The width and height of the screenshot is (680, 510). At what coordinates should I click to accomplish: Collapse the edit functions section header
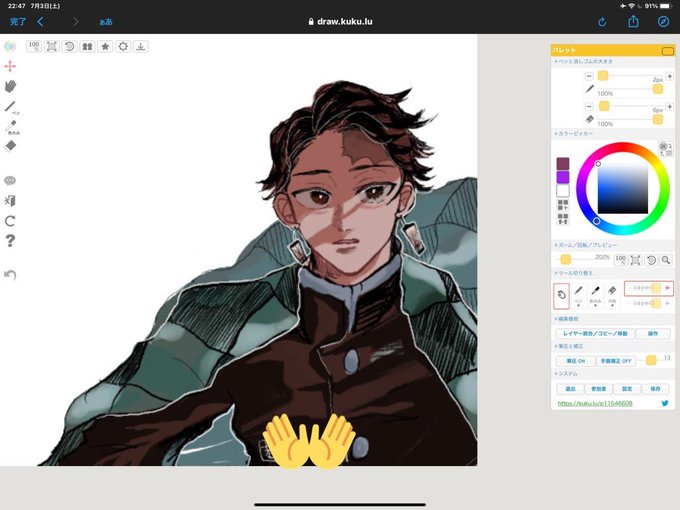pos(566,319)
